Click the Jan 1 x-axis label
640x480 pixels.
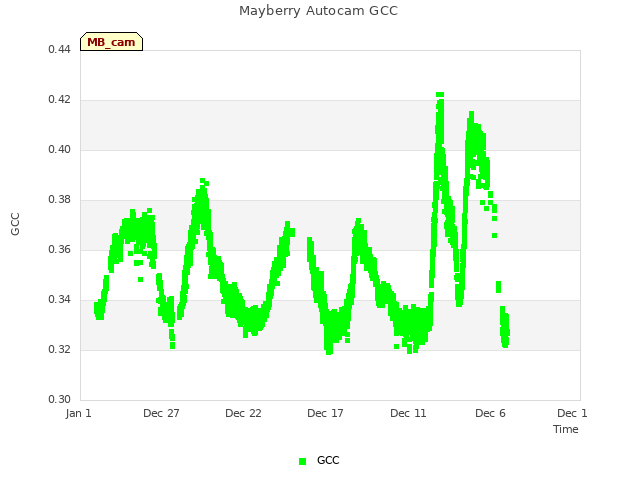(x=78, y=413)
